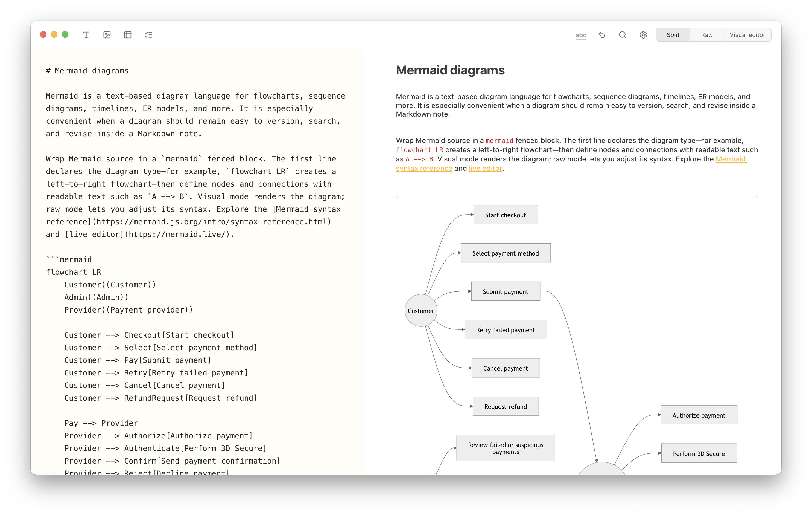The width and height of the screenshot is (812, 515).
Task: Click the '# Mermaid diagrams' raw heading line
Action: [x=87, y=71]
